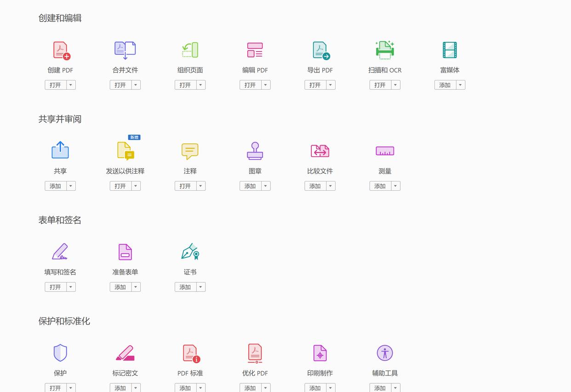Viewport: 571px width, 392px height.
Task: Open the 扫描和 OCR tool icon
Action: [x=385, y=50]
